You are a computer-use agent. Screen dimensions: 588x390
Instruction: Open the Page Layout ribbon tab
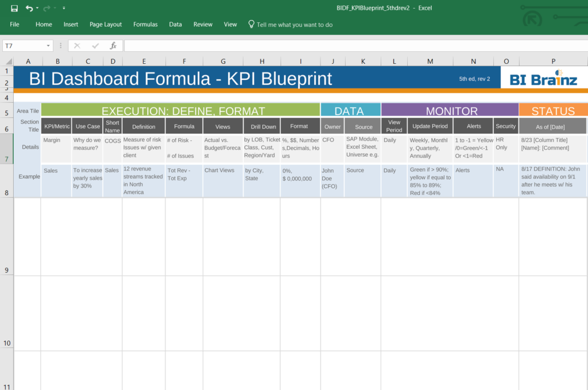tap(105, 24)
